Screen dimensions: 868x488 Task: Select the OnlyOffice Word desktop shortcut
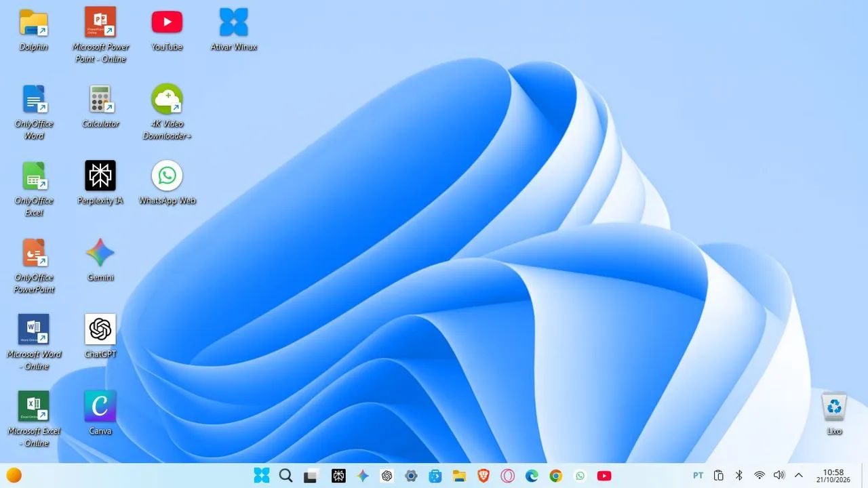coord(33,100)
